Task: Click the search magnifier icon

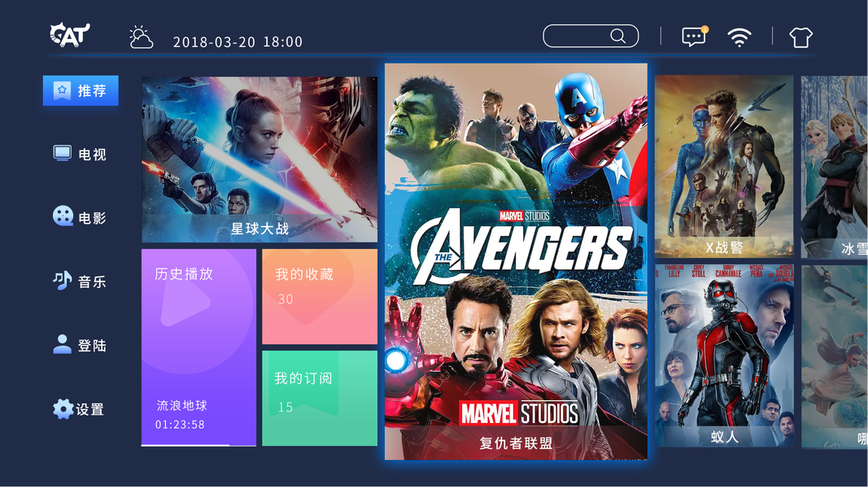Action: click(x=617, y=36)
